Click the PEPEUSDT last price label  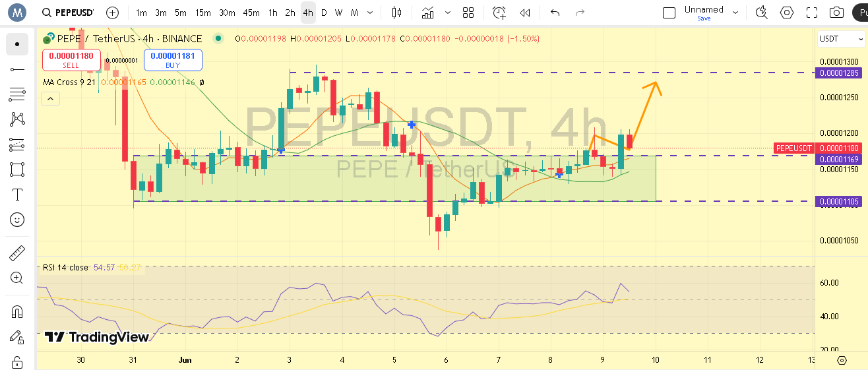pyautogui.click(x=794, y=148)
